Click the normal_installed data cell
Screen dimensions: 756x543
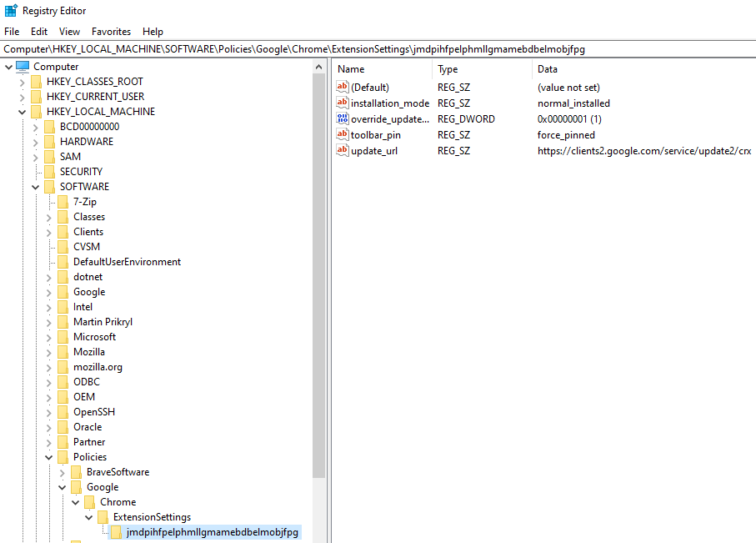tap(573, 103)
